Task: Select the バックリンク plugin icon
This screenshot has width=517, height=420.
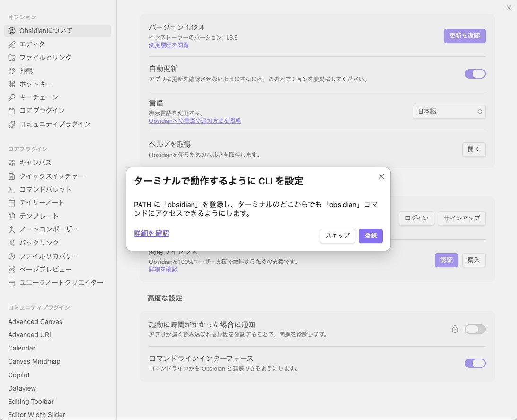Action: pos(11,243)
